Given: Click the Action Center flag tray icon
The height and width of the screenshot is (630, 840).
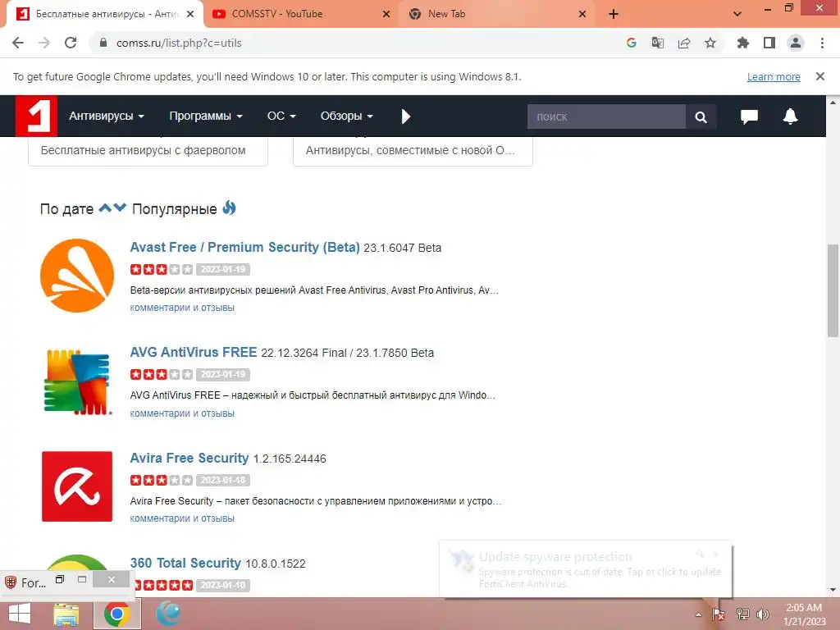Looking at the screenshot, I should click(x=719, y=614).
